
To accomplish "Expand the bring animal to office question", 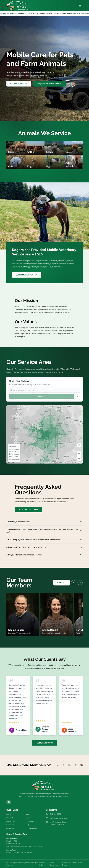I will tap(44, 540).
